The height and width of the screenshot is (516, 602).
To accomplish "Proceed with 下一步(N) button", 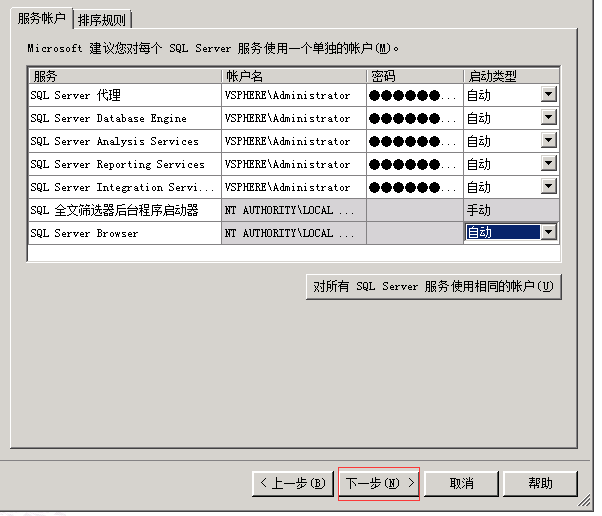I will pyautogui.click(x=379, y=483).
